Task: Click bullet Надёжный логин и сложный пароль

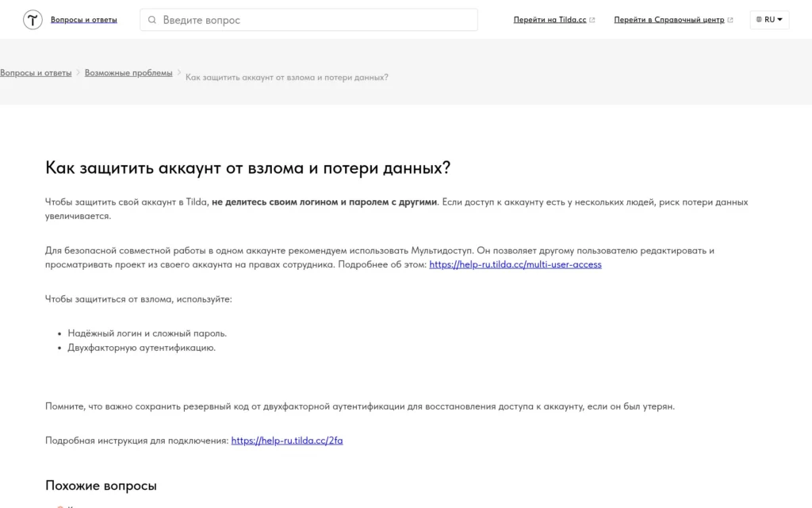Action: (147, 333)
